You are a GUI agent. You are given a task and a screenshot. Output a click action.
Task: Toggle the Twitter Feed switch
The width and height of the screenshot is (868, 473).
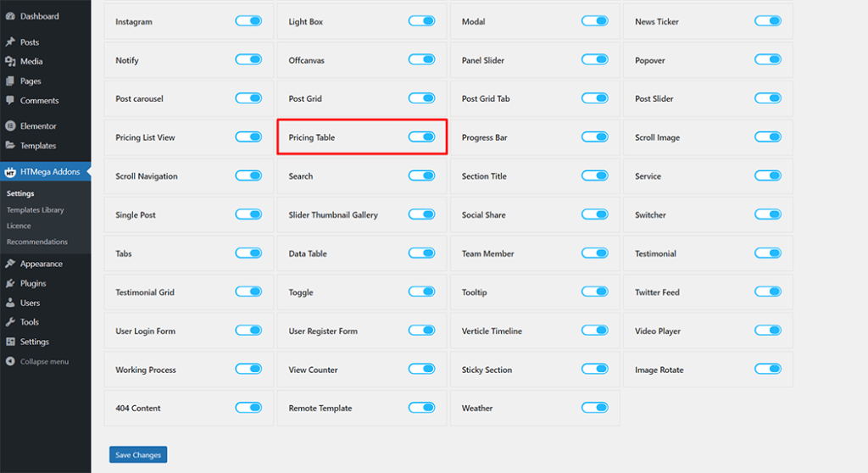[x=768, y=292]
